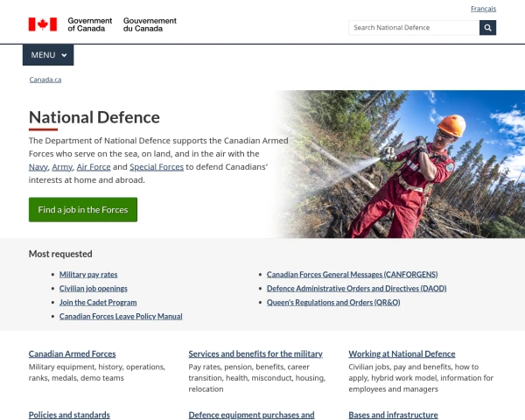
Task: Open Canadian Forces Leave Policy Manual
Action: click(x=121, y=317)
